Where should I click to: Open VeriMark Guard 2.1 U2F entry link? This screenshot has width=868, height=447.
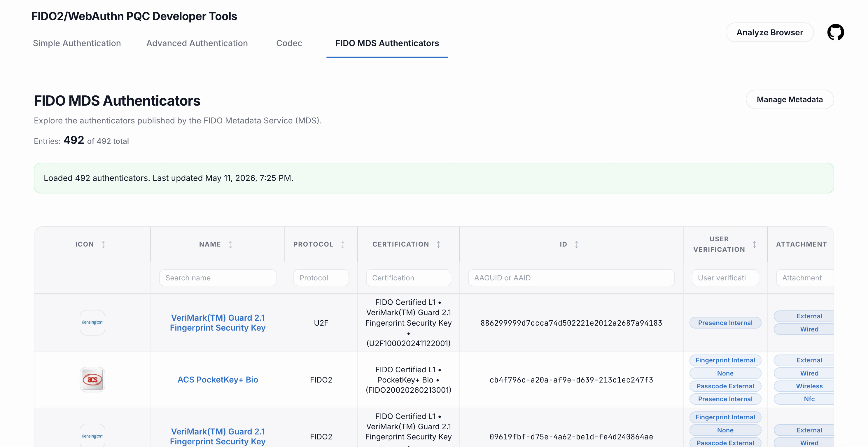pos(218,323)
